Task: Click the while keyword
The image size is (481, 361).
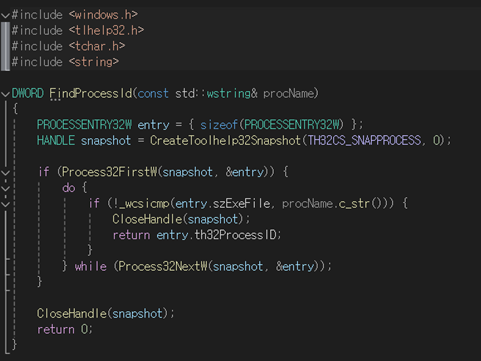Action: pos(91,266)
